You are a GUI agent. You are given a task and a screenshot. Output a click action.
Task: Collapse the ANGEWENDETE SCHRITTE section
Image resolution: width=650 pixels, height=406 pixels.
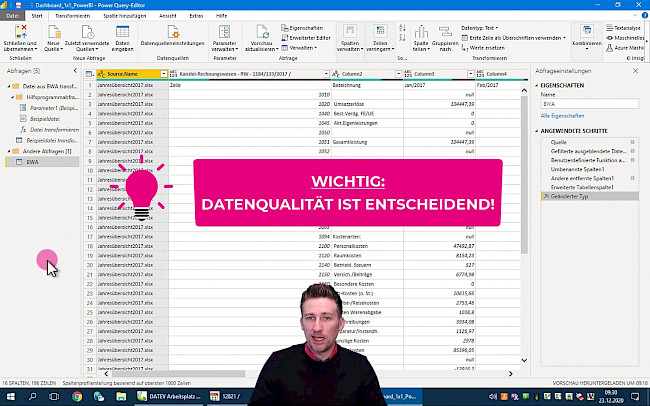tap(537, 131)
